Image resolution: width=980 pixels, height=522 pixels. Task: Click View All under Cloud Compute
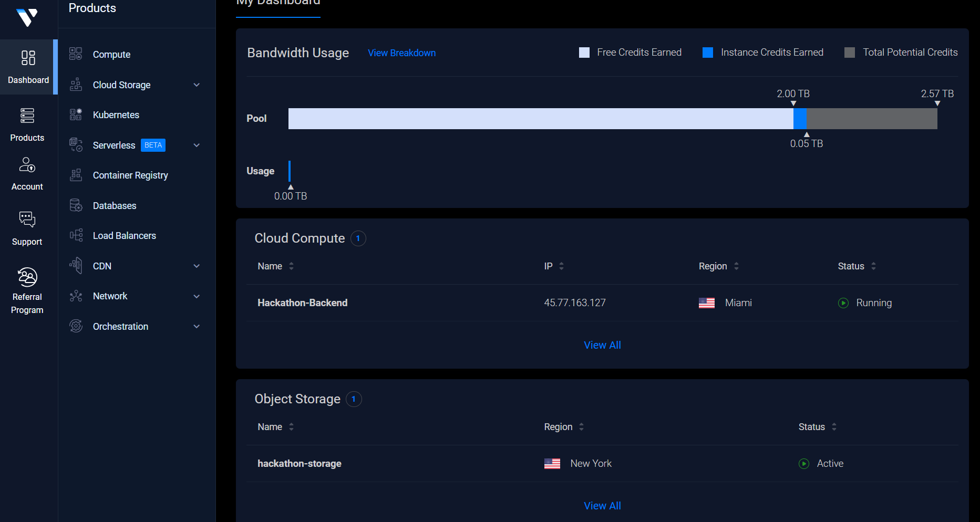(602, 345)
